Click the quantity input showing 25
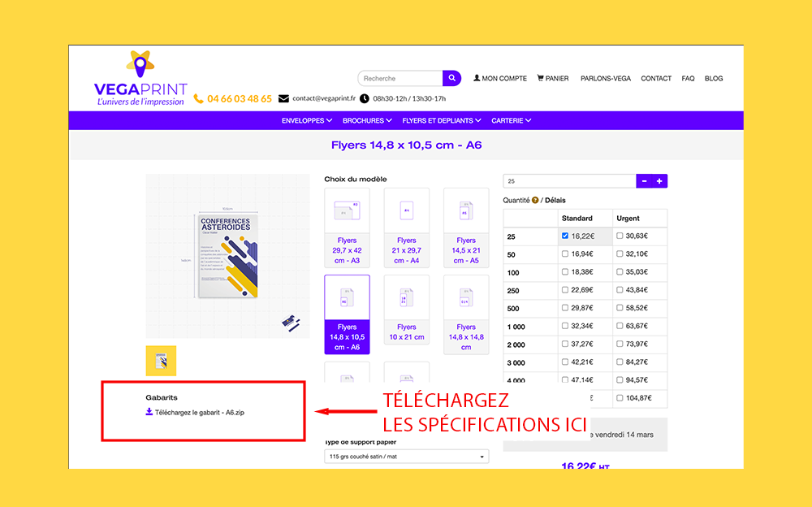The image size is (812, 507). coord(570,181)
